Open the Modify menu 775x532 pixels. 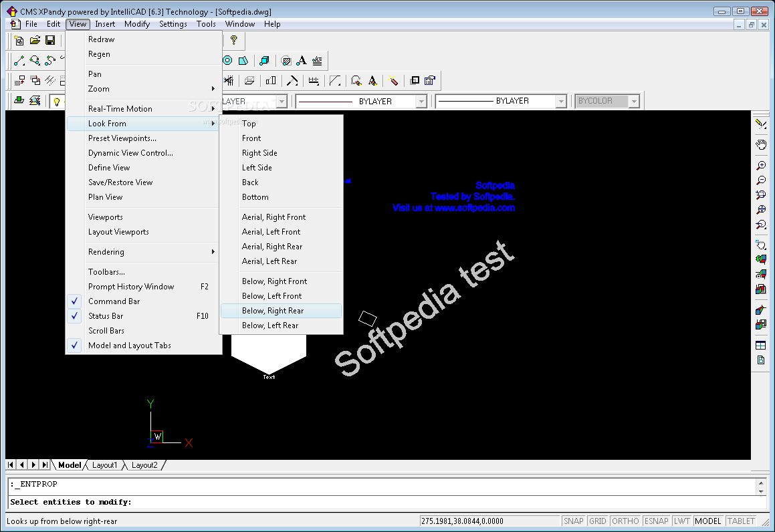[137, 23]
